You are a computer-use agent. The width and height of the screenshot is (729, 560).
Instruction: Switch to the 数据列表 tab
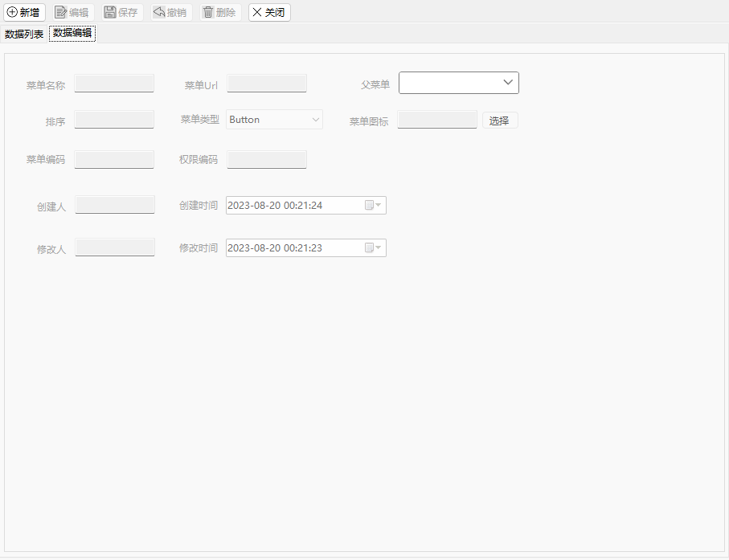click(x=24, y=34)
